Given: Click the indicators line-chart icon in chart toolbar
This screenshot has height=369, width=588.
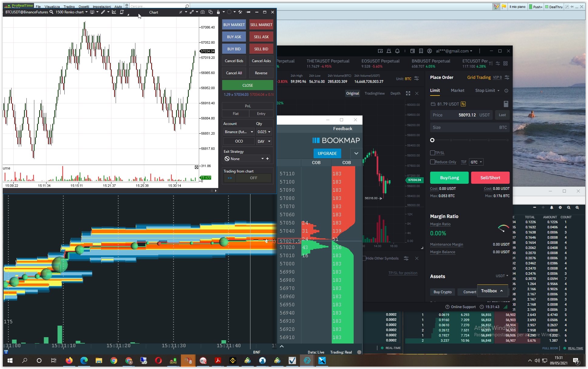Looking at the screenshot, I should (114, 12).
